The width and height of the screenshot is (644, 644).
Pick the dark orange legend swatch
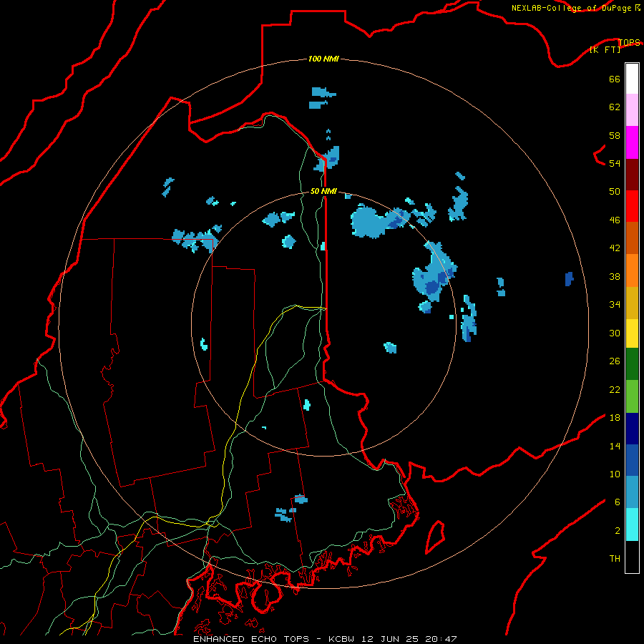(x=632, y=238)
